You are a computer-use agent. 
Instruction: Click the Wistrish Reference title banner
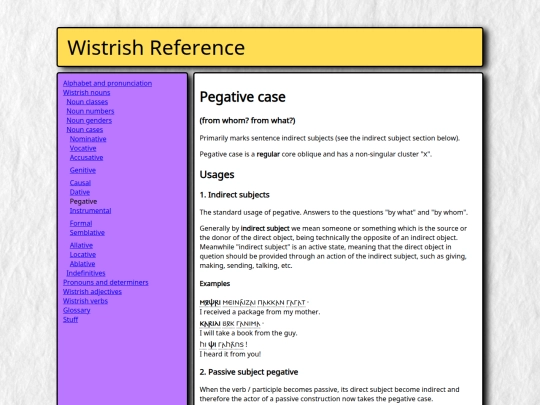point(270,47)
